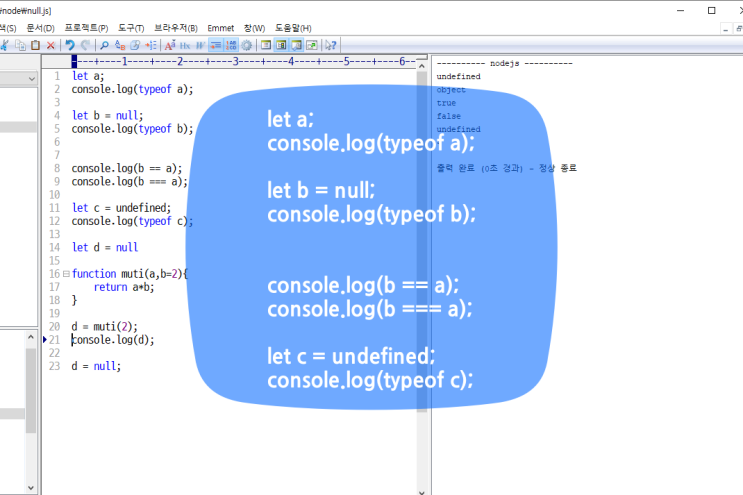Click left panel list scroll up arrow
743x495 pixels.
point(31,337)
